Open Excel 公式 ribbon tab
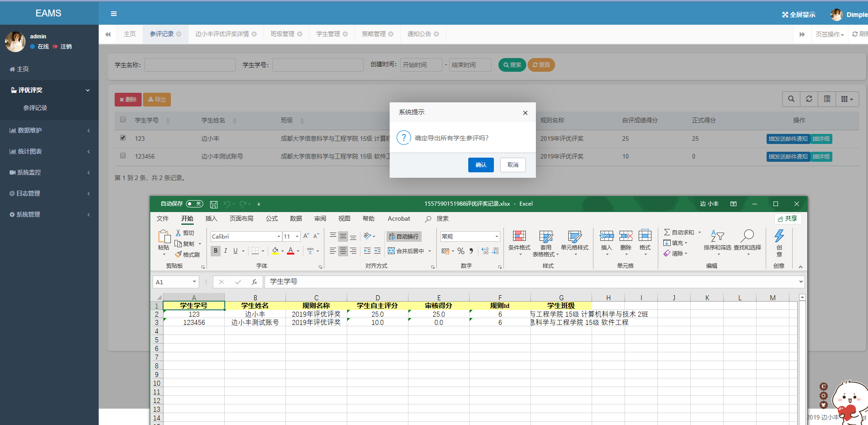Screen dimensions: 868x425 pyautogui.click(x=272, y=218)
